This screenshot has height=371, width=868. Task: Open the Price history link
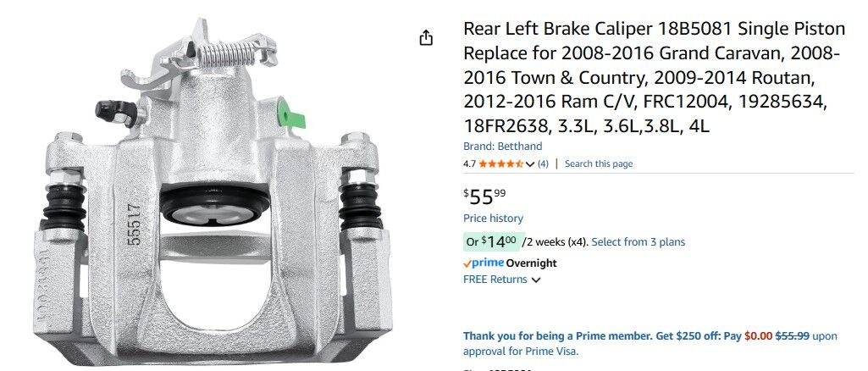[493, 219]
